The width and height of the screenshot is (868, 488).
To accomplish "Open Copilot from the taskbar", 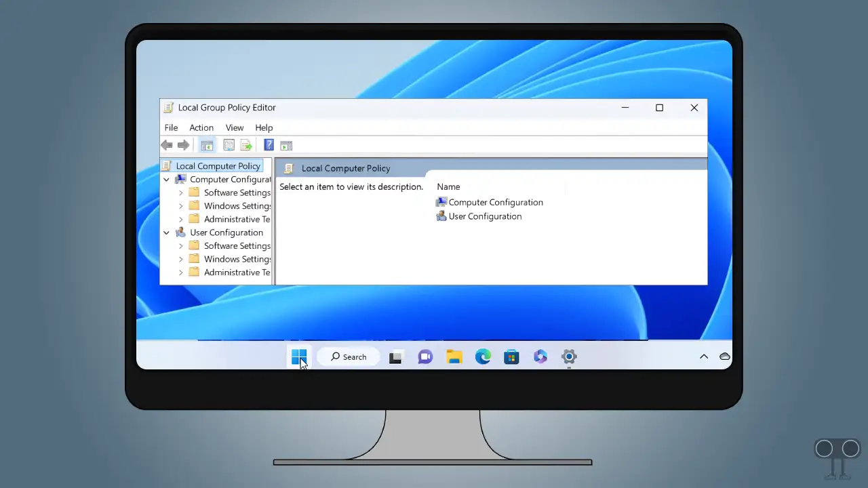I will pyautogui.click(x=540, y=357).
